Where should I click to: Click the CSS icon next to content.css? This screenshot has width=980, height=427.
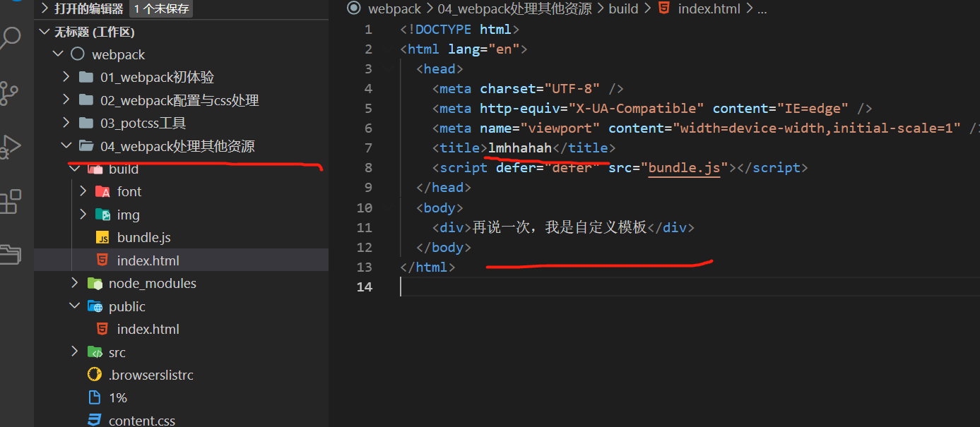[95, 420]
